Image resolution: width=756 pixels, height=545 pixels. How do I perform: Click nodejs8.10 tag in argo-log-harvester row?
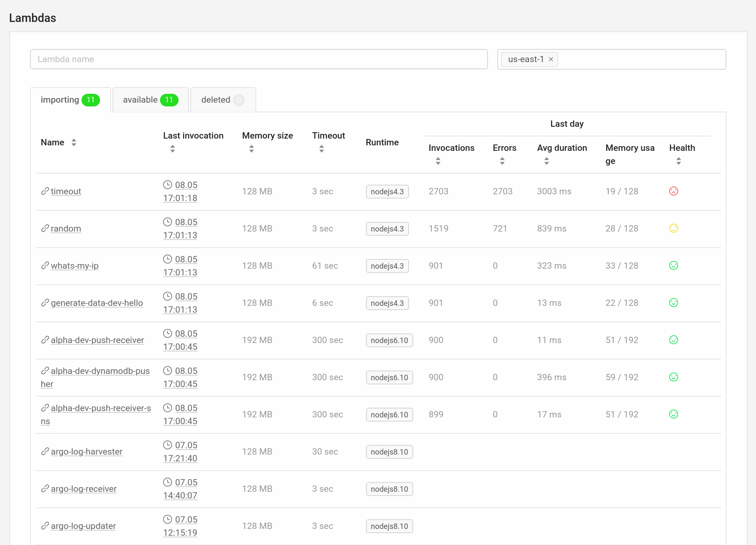pos(389,452)
